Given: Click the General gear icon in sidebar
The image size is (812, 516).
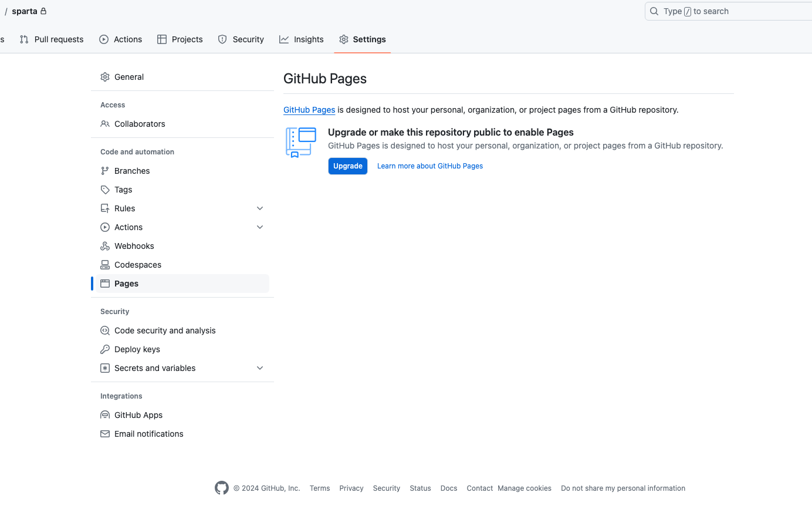Looking at the screenshot, I should [105, 77].
